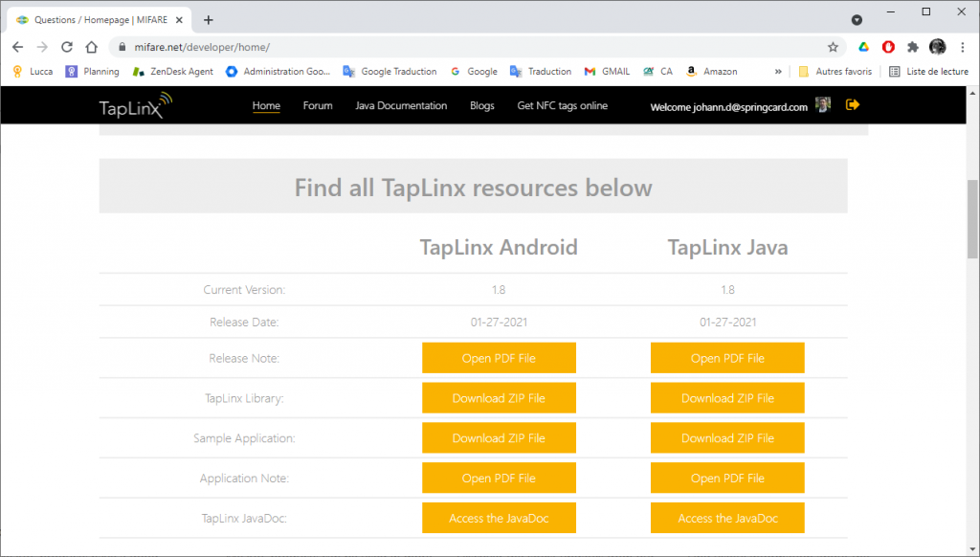Open the CA bookmark
The image size is (980, 557).
658,71
